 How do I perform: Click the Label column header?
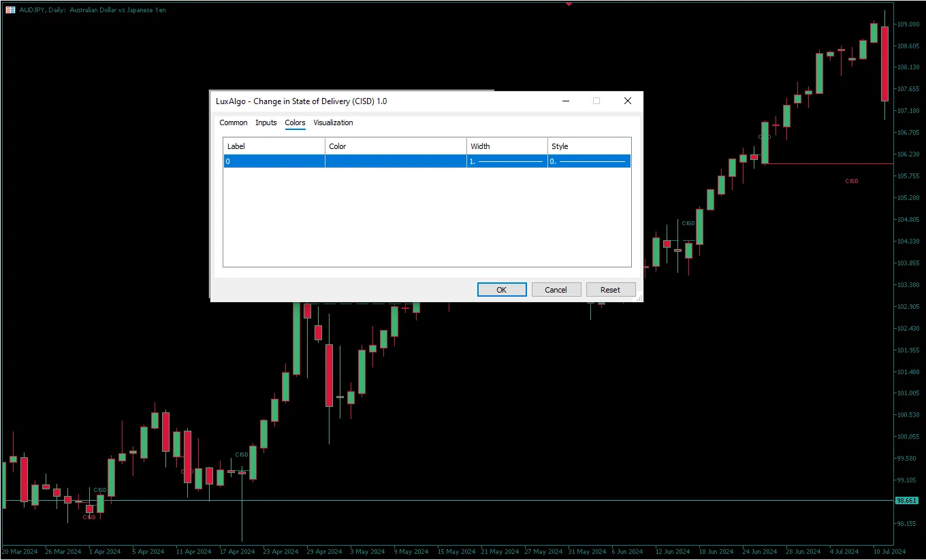274,146
